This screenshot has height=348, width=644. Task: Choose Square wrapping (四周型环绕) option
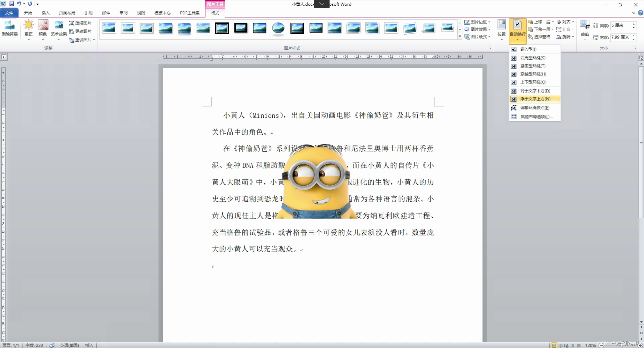click(533, 58)
